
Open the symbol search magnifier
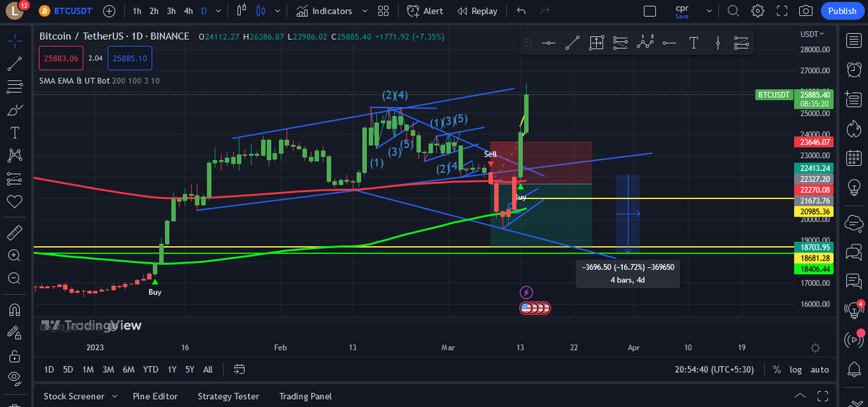pos(733,11)
